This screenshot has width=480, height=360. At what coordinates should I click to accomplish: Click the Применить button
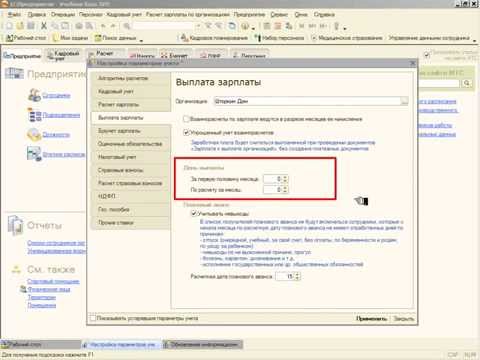[x=372, y=318]
